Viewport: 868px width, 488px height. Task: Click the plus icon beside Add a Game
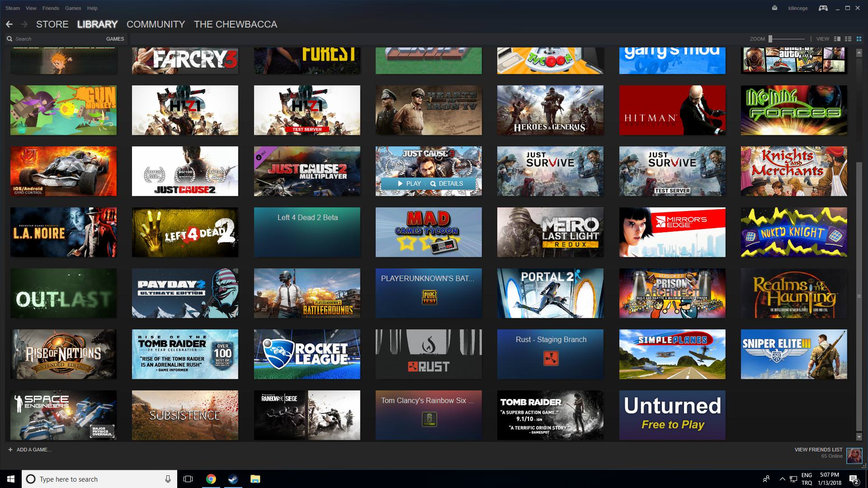point(10,450)
